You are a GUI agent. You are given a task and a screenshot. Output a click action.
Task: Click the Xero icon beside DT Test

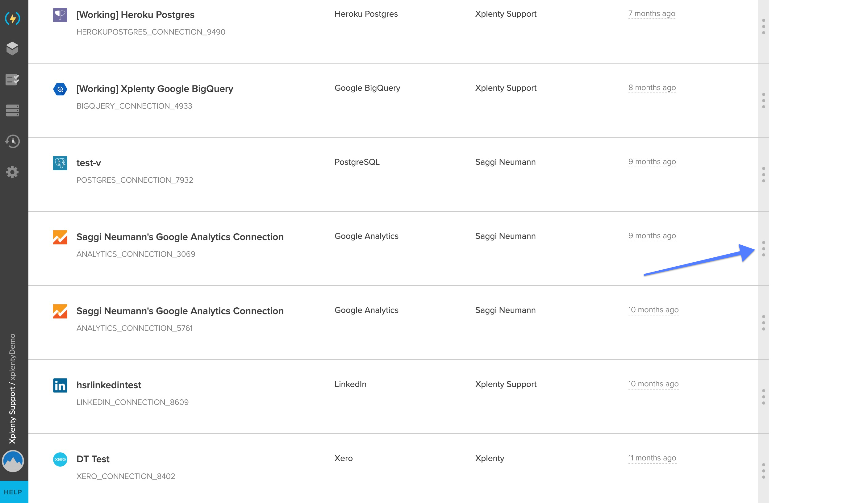(x=60, y=459)
